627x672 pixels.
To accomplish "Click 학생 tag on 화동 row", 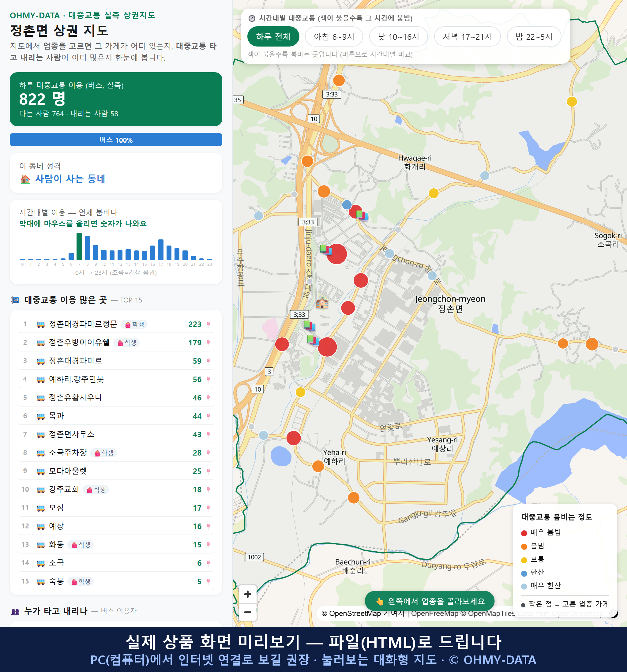I will (81, 545).
